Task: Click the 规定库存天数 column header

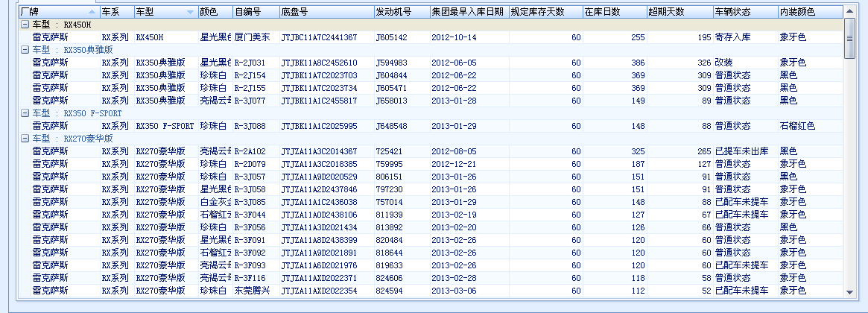Action: [546, 12]
